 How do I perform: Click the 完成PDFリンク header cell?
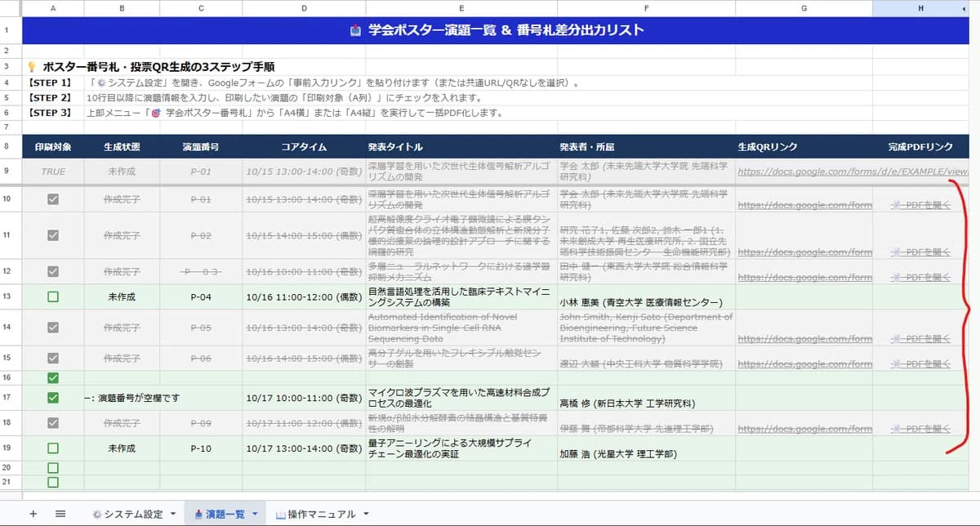[920, 147]
